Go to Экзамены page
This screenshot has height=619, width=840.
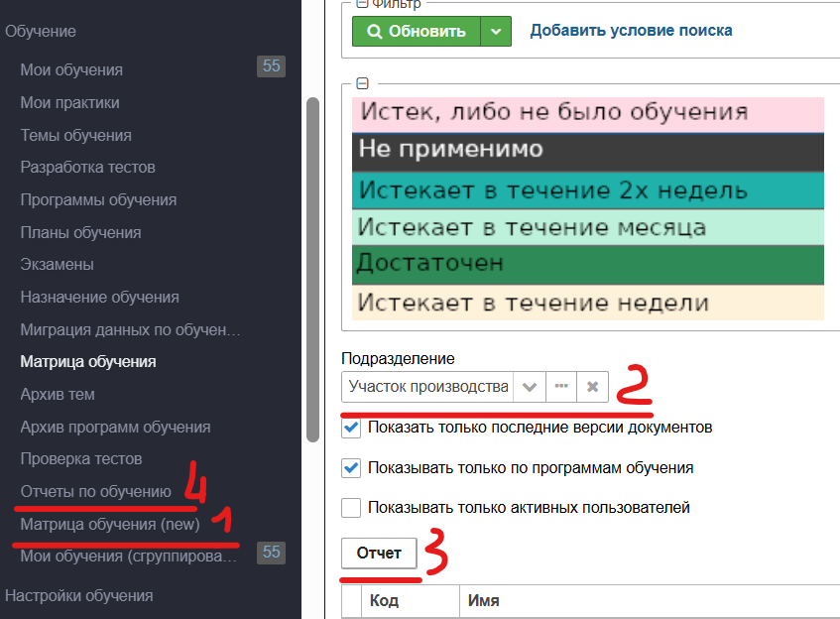tap(57, 264)
